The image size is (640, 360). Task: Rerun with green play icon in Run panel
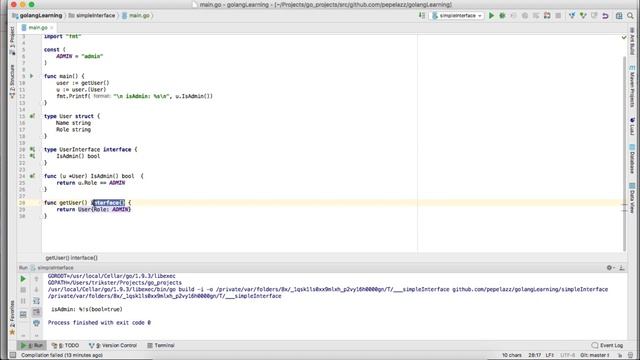23,279
